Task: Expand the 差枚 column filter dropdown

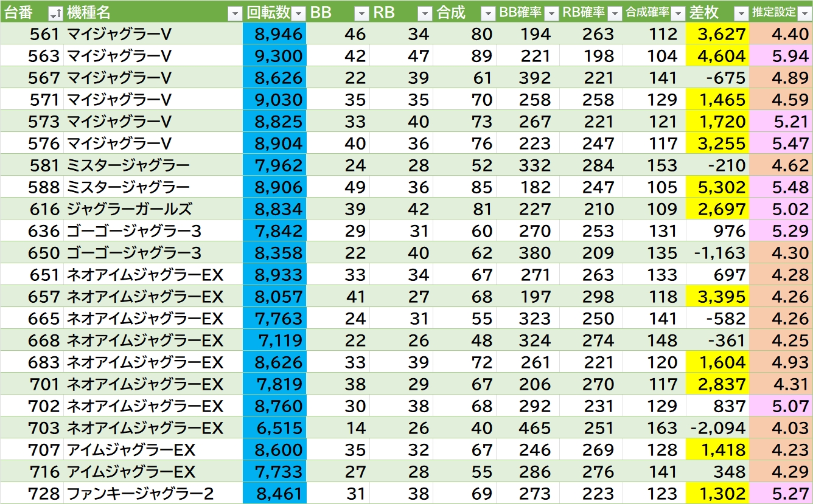Action: (741, 13)
